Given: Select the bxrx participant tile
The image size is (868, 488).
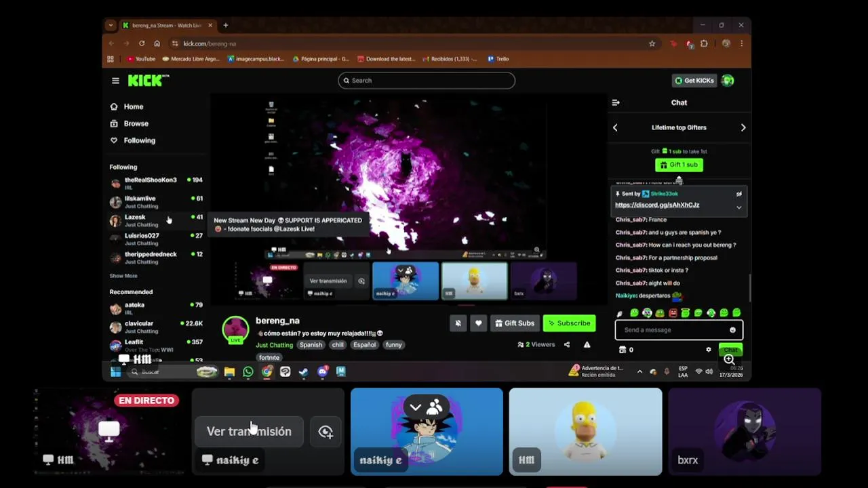Looking at the screenshot, I should tap(745, 432).
